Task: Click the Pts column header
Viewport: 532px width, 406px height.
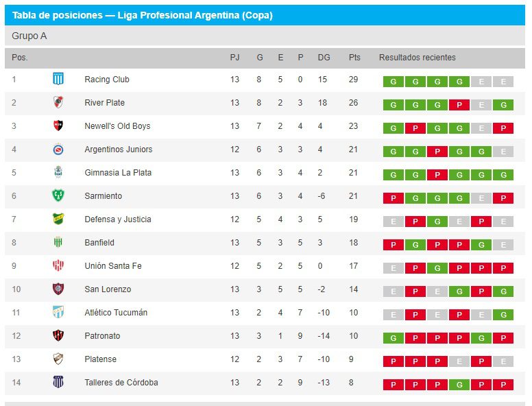Action: tap(354, 58)
